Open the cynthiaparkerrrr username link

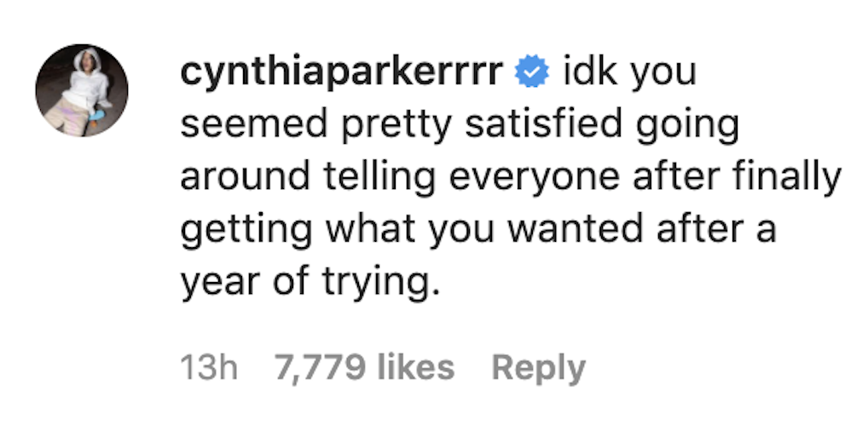pyautogui.click(x=341, y=73)
